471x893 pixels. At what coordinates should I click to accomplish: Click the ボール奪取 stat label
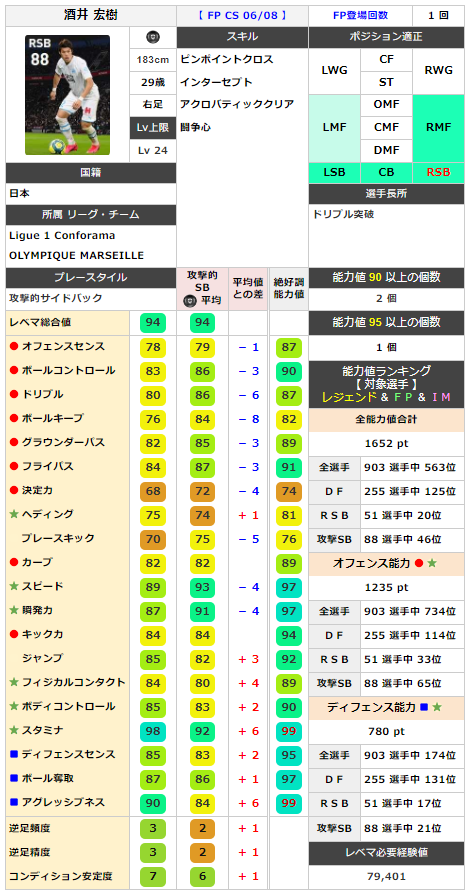[x=47, y=778]
